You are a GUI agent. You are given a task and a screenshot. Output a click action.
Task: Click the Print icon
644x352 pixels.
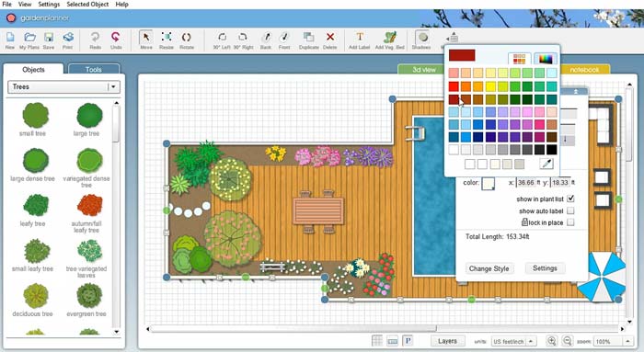[68, 38]
